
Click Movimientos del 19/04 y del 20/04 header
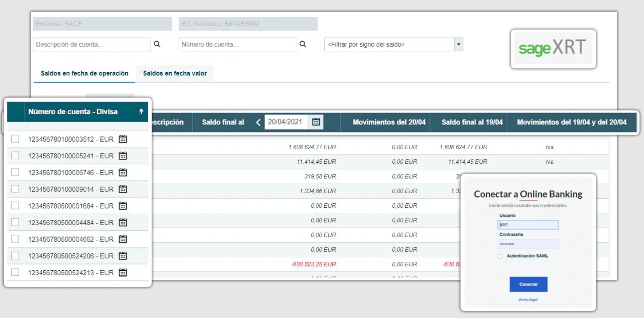[572, 122]
